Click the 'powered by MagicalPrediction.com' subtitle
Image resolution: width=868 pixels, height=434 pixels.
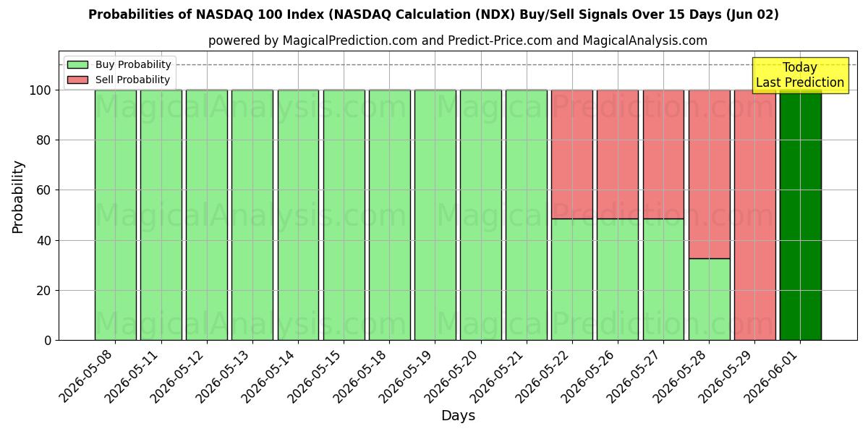(458, 41)
